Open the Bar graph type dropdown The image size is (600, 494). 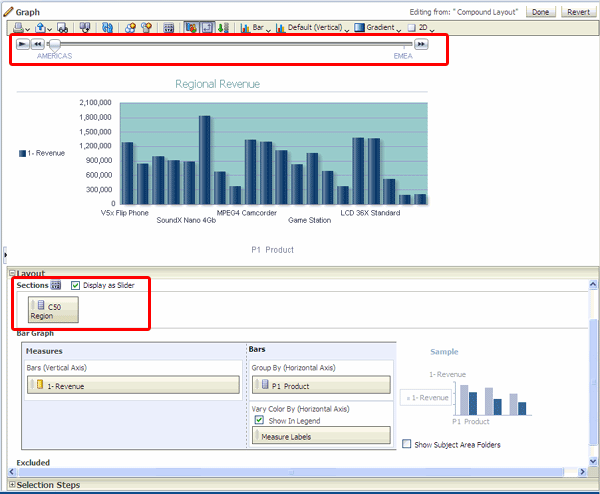pyautogui.click(x=255, y=28)
